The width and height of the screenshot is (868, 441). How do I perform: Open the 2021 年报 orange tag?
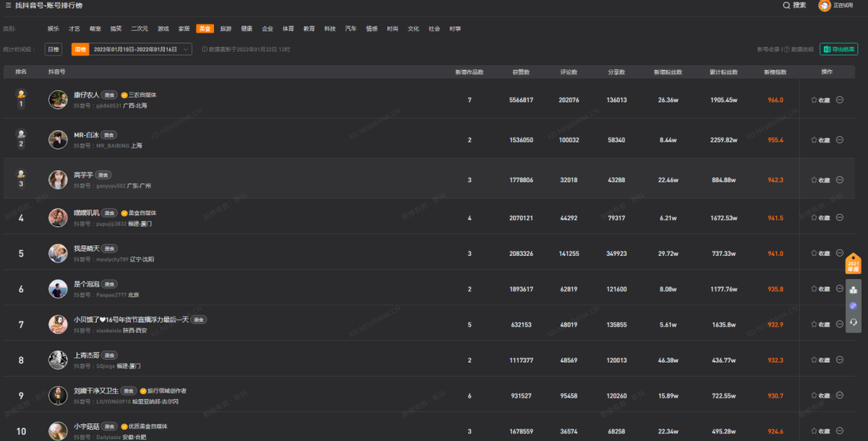coord(854,264)
